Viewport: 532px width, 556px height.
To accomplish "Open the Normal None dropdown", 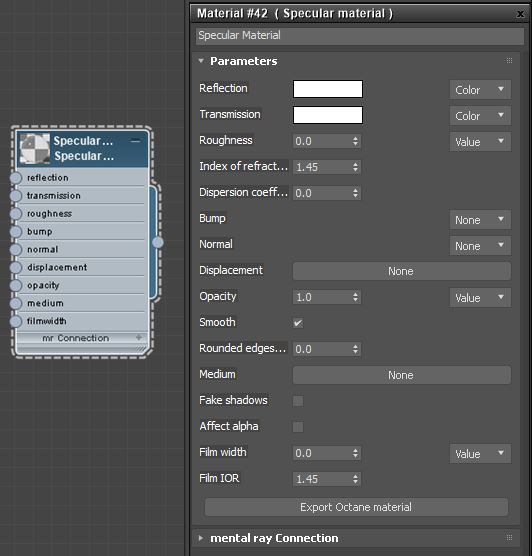I will click(480, 246).
